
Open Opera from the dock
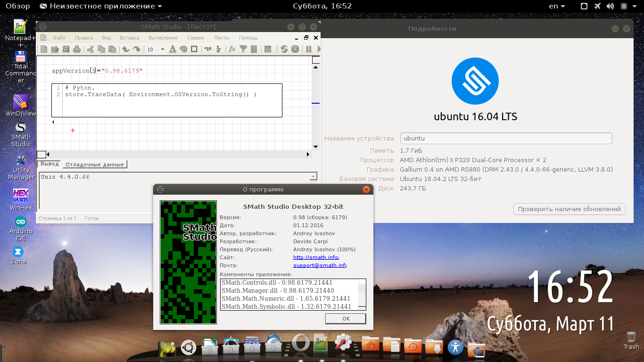click(300, 343)
